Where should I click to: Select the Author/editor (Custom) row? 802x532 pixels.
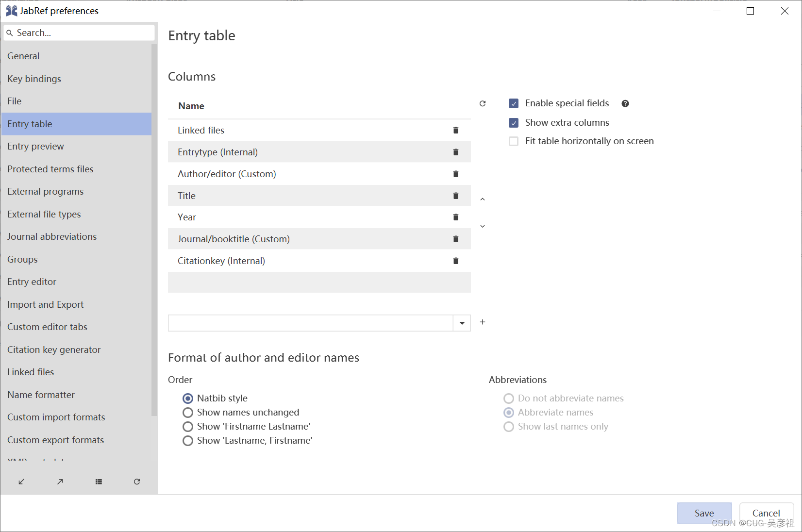pos(319,174)
